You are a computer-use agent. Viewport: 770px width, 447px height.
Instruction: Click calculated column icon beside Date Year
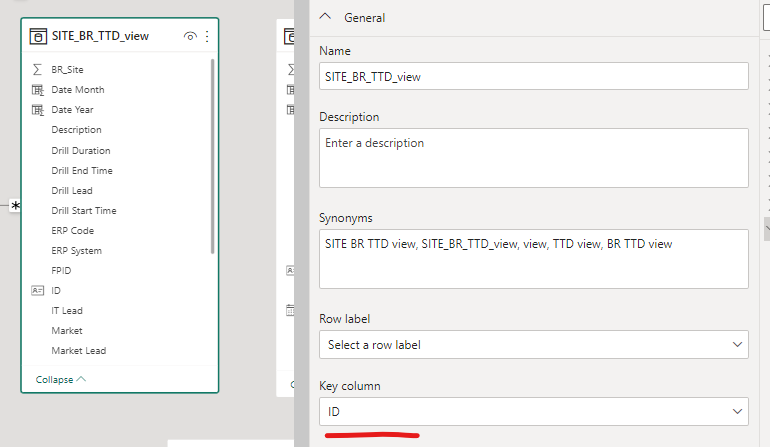(x=37, y=110)
